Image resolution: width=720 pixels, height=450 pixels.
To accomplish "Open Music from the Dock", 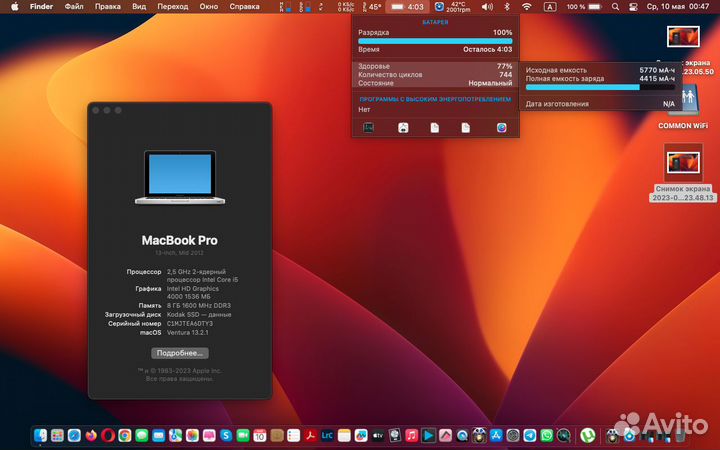I will tap(411, 435).
